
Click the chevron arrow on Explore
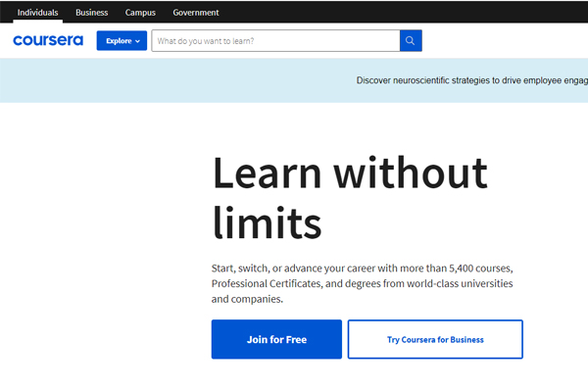click(x=137, y=41)
